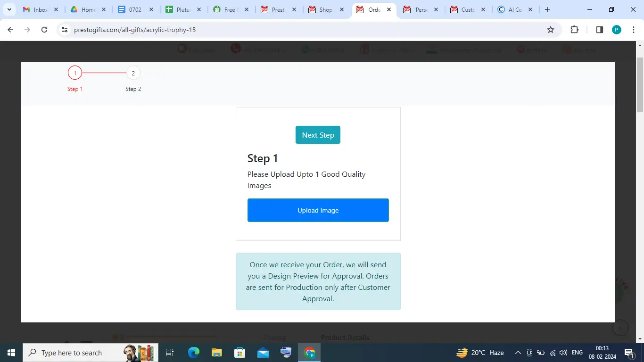This screenshot has width=644, height=362.
Task: Switch to the Gmail Inbox tab
Action: [x=40, y=9]
